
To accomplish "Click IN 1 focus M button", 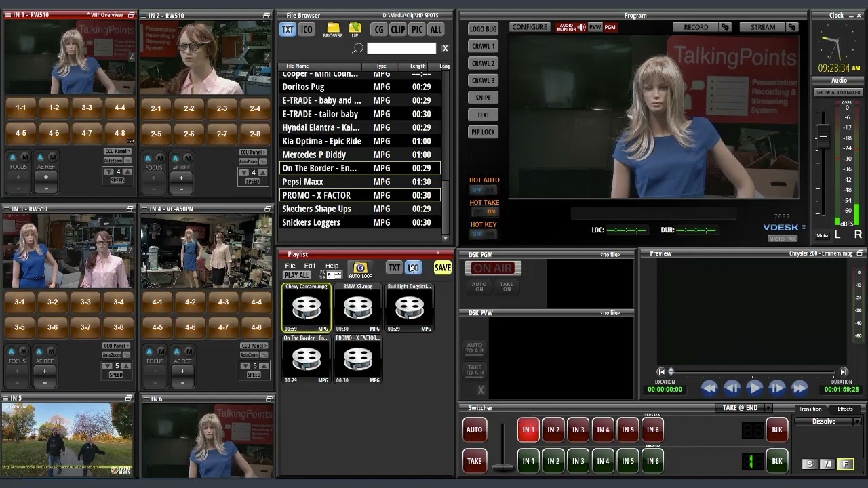I will point(24,157).
